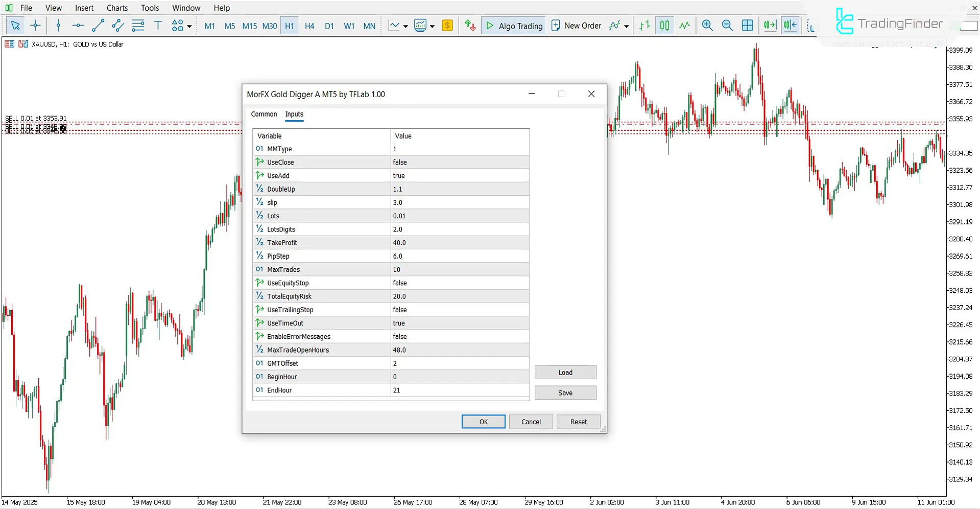Image resolution: width=980 pixels, height=509 pixels.
Task: Zoom in on the chart
Action: click(707, 25)
